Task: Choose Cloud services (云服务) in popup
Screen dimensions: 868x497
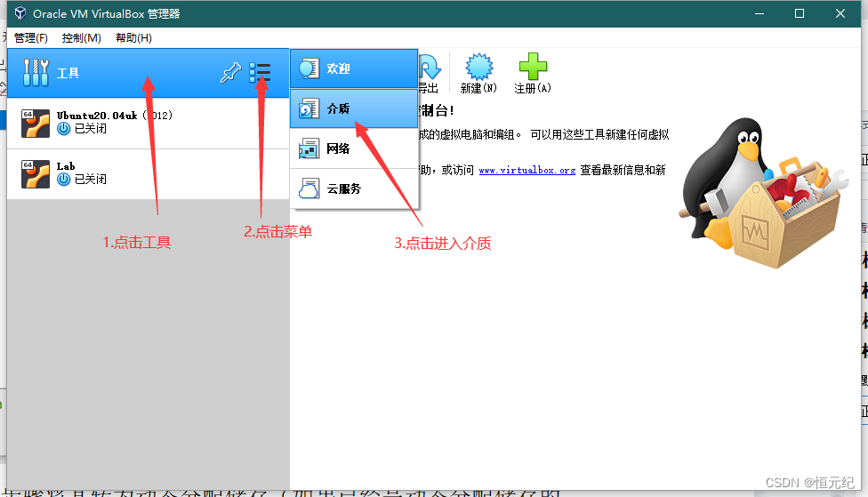Action: [x=354, y=188]
